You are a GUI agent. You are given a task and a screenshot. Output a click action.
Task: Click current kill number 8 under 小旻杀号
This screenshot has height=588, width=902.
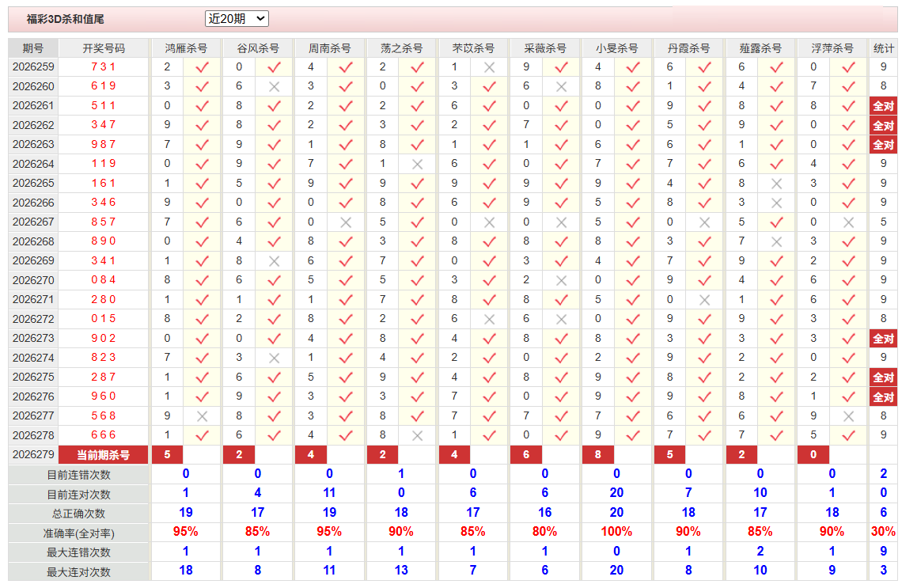(598, 454)
